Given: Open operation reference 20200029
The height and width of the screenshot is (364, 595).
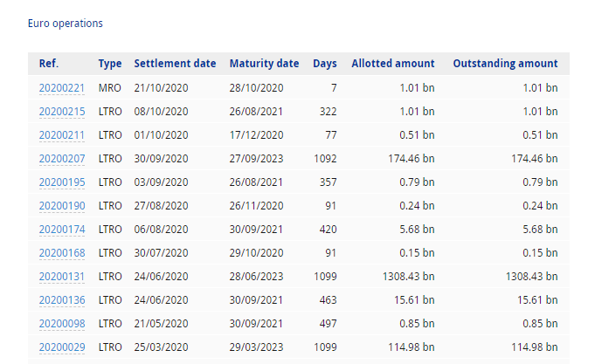Looking at the screenshot, I should pos(62,347).
